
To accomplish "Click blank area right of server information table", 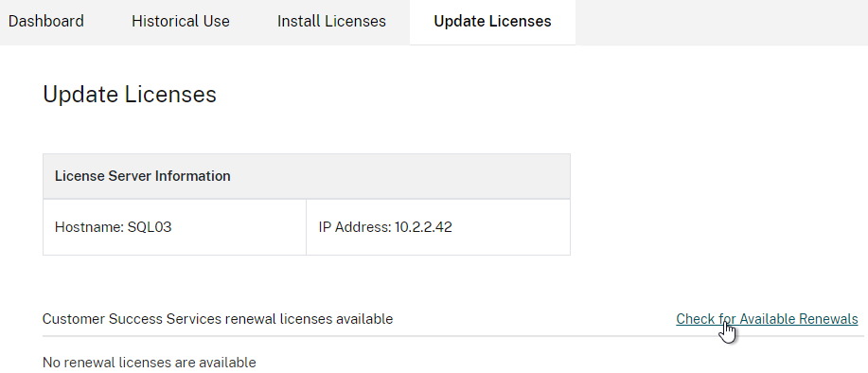I will tap(718, 204).
